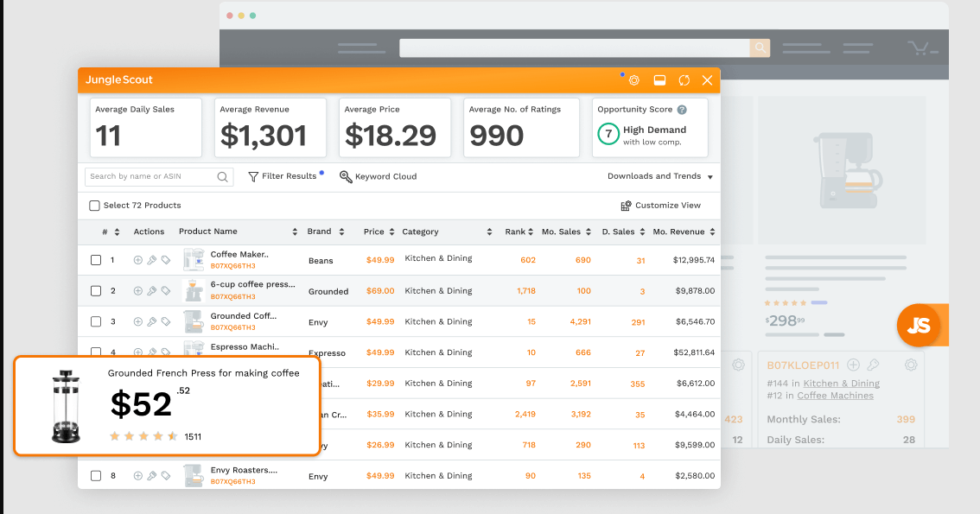980x514 pixels.
Task: Click the search magnifier in Jungle Scout
Action: (x=222, y=177)
